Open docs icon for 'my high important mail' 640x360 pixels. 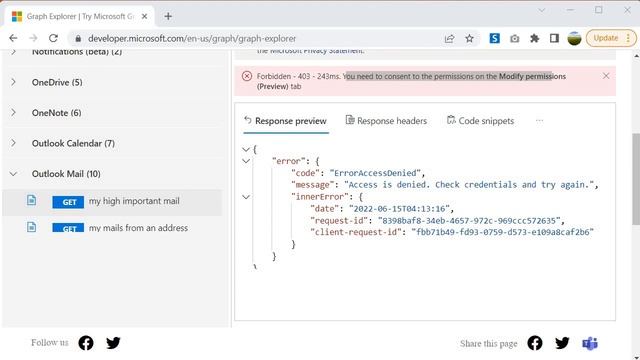click(x=31, y=200)
